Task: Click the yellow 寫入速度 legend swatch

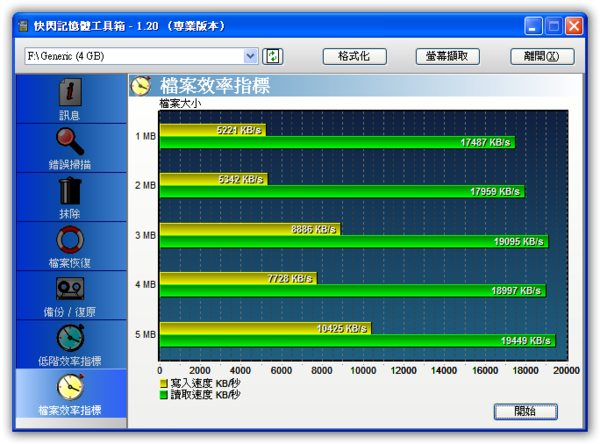Action: pyautogui.click(x=163, y=383)
